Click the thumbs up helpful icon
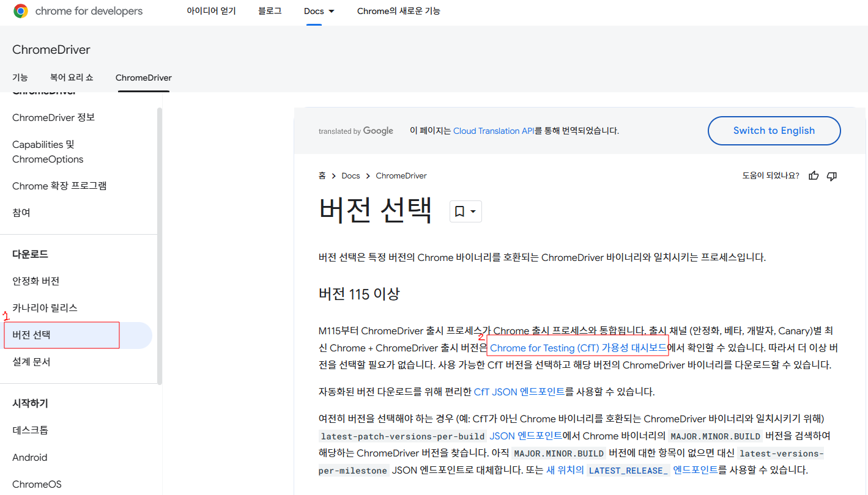This screenshot has height=495, width=868. (x=814, y=175)
